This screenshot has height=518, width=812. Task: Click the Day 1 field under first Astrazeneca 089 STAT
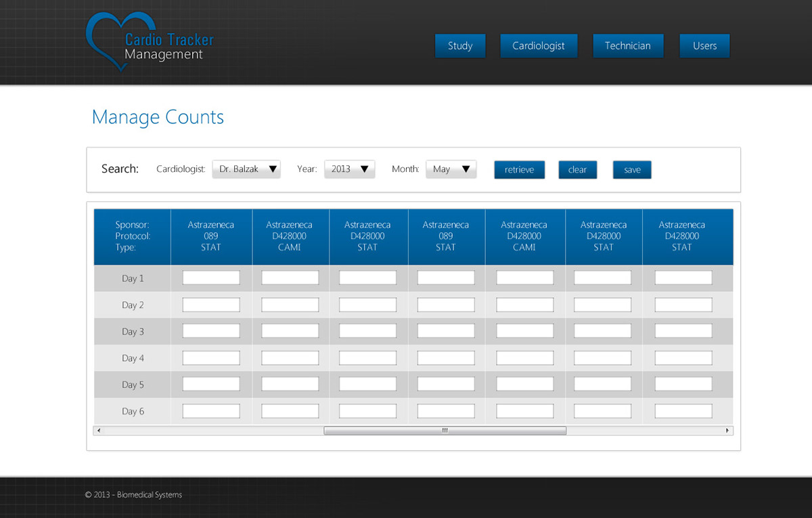pyautogui.click(x=211, y=278)
